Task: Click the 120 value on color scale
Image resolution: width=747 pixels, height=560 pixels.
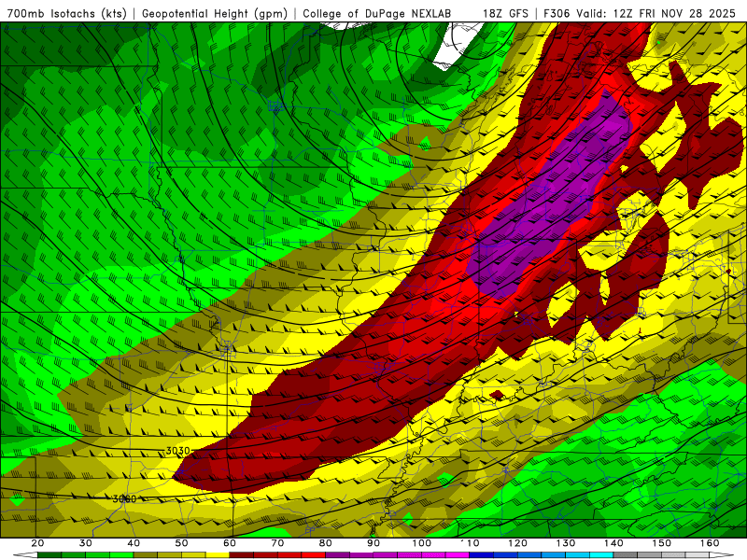Action: tap(517, 543)
